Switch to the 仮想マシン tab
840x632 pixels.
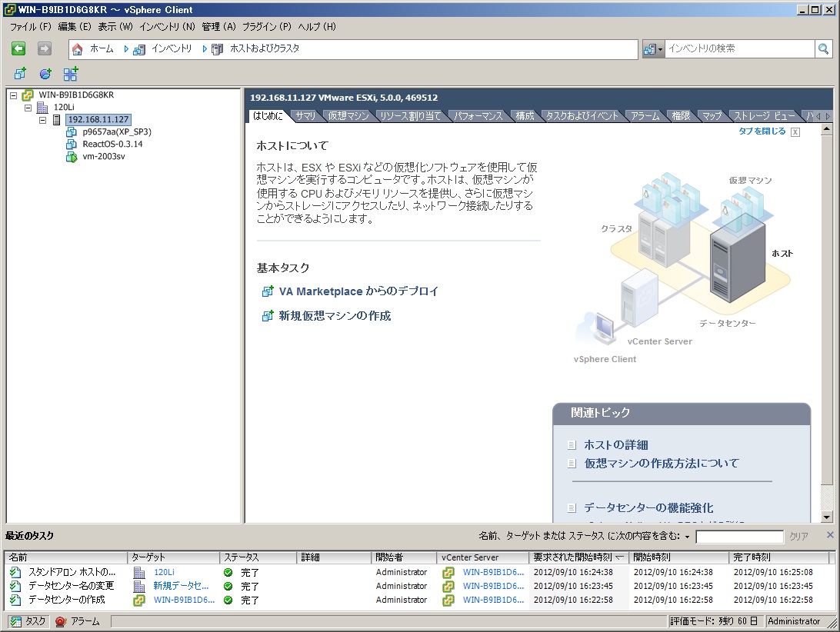[x=348, y=115]
